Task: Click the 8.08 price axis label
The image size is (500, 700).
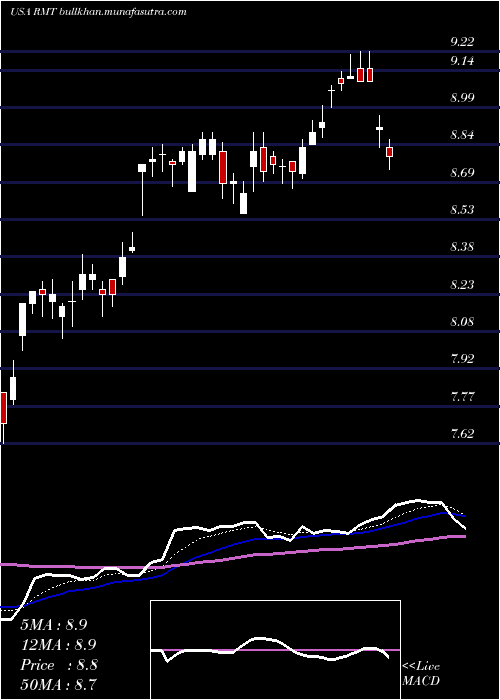Action: coord(462,322)
